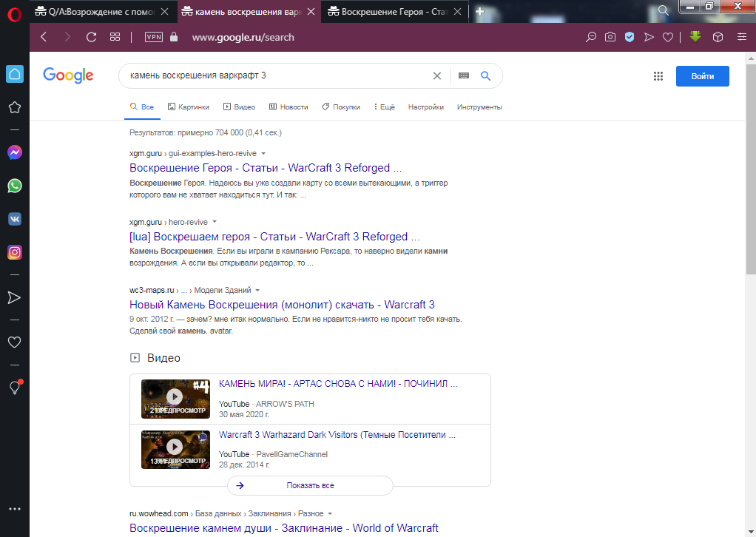Switch to Воскрешение Героя - Стат tab
Viewport: 756px width, 537px height.
pos(388,12)
